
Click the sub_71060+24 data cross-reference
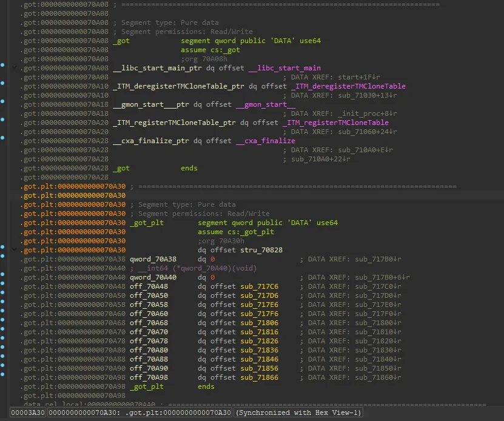pos(368,132)
